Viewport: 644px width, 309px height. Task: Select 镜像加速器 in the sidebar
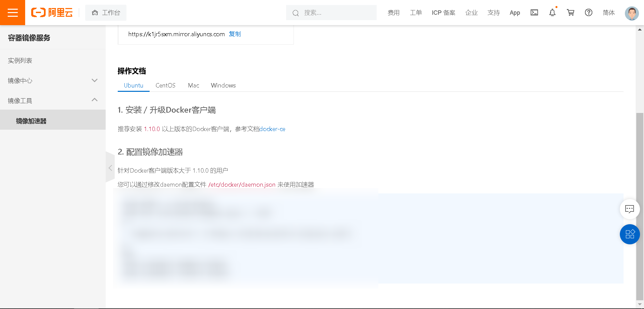(53, 120)
